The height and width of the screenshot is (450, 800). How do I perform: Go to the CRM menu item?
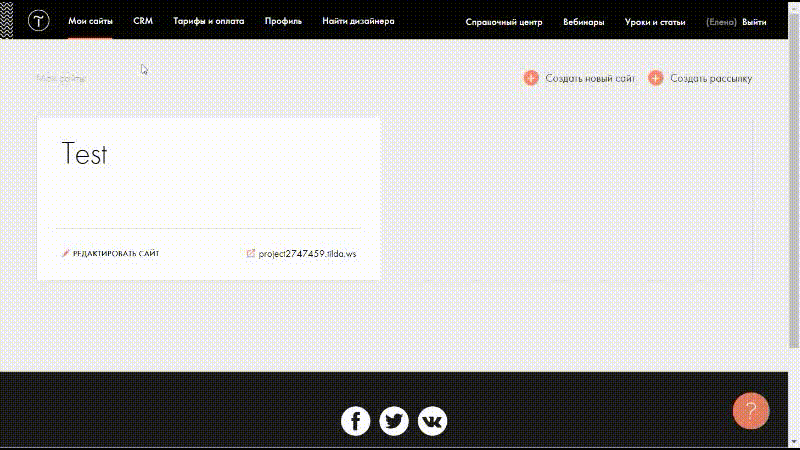pyautogui.click(x=143, y=21)
